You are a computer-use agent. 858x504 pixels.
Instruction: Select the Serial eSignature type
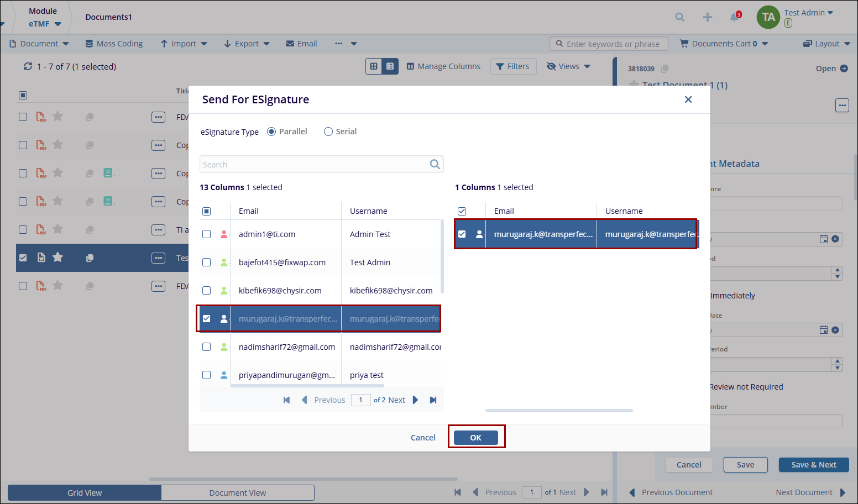coord(328,132)
